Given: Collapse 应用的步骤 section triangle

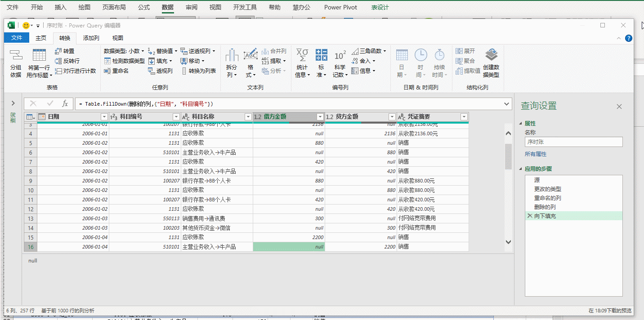Looking at the screenshot, I should pyautogui.click(x=521, y=169).
